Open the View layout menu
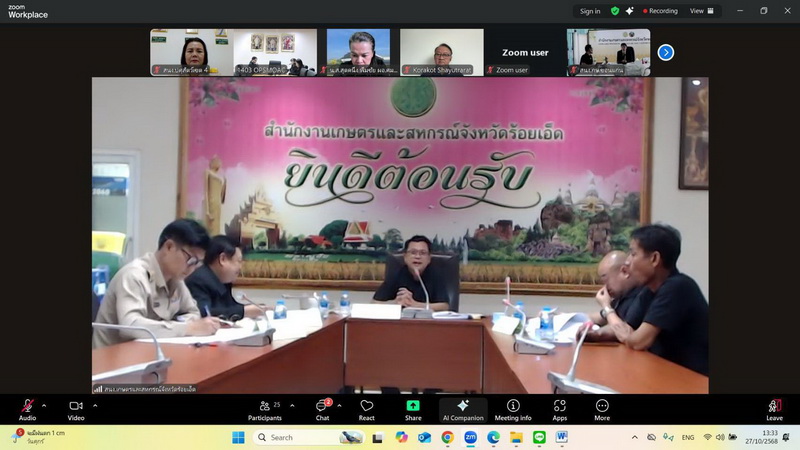The width and height of the screenshot is (800, 450). (701, 11)
